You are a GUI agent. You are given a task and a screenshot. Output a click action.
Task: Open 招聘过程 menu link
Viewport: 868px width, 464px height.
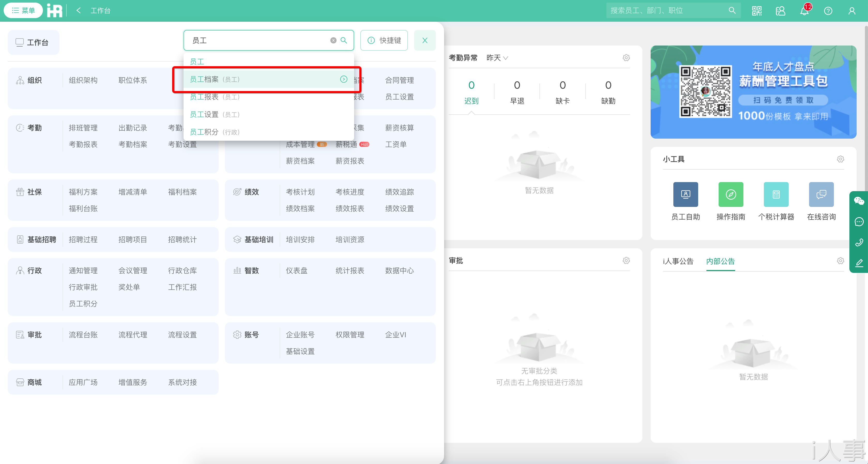tap(83, 240)
